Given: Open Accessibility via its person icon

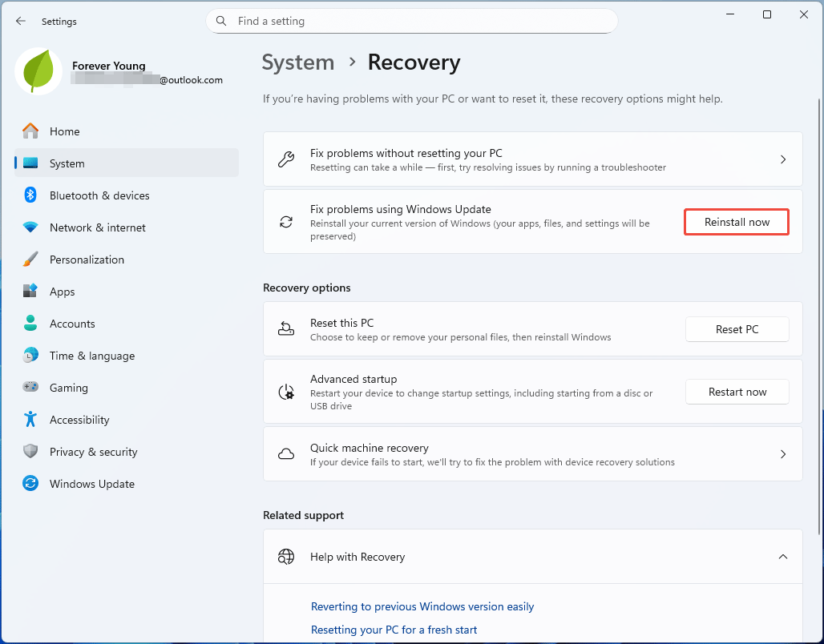Looking at the screenshot, I should pos(30,420).
